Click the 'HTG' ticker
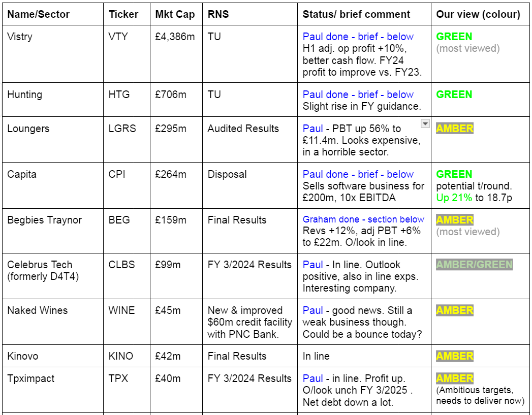532x415 pixels. click(x=119, y=94)
